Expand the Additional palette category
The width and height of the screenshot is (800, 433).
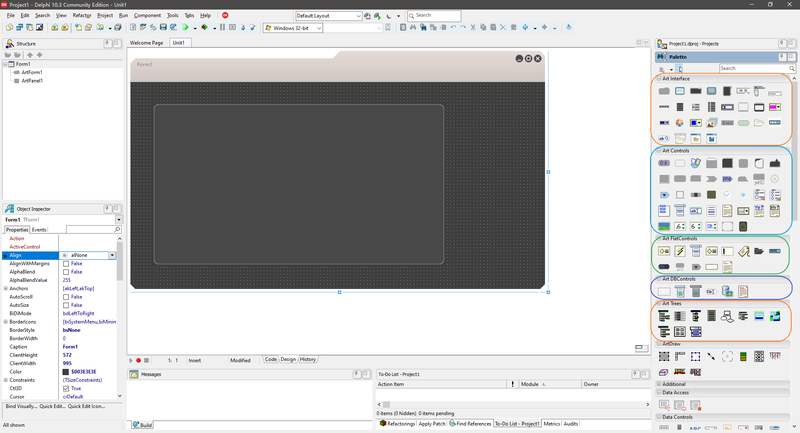click(x=659, y=384)
